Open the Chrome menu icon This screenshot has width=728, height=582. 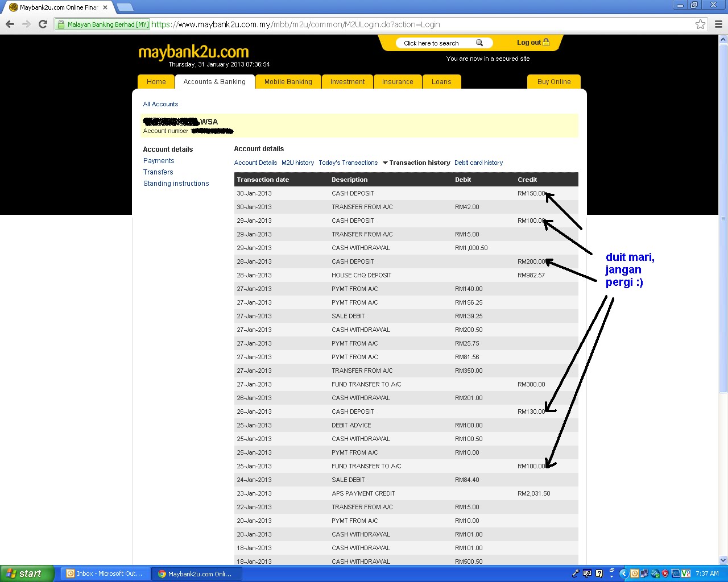click(718, 24)
